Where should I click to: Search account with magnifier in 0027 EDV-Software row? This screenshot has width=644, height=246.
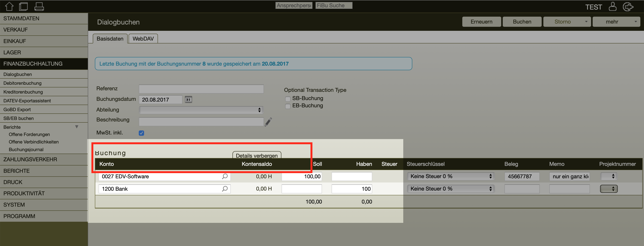coord(225,176)
